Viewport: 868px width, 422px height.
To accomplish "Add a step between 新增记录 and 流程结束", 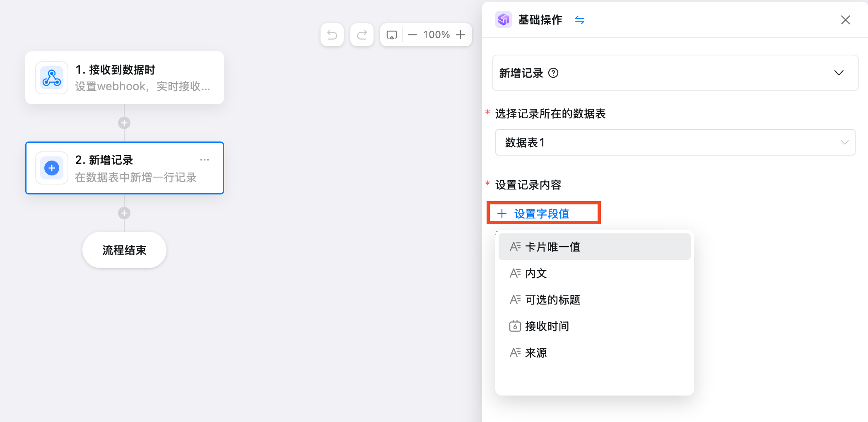I will click(x=124, y=213).
